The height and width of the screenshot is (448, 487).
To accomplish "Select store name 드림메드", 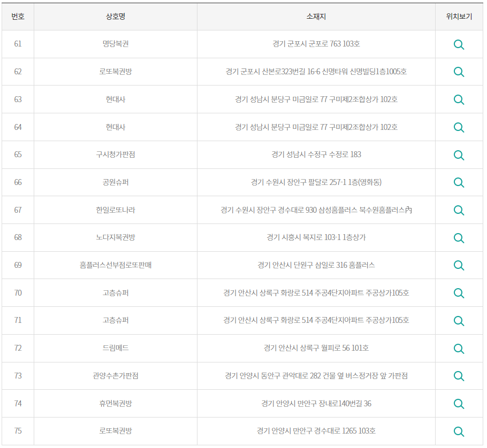I will point(116,348).
